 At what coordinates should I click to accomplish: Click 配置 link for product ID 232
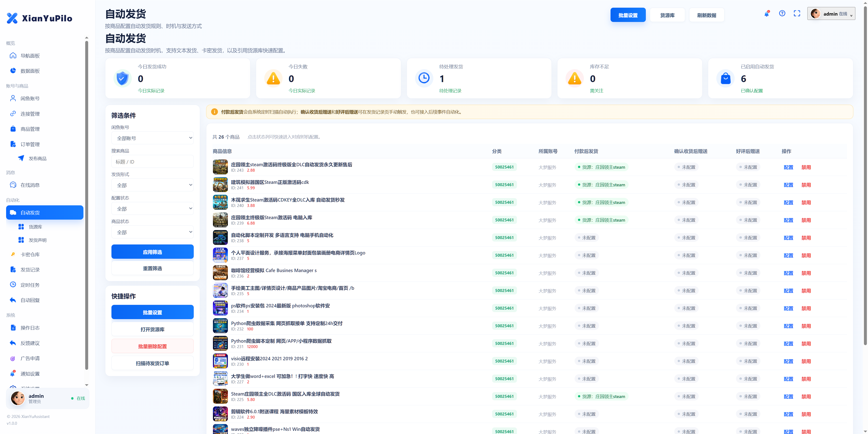(x=788, y=326)
